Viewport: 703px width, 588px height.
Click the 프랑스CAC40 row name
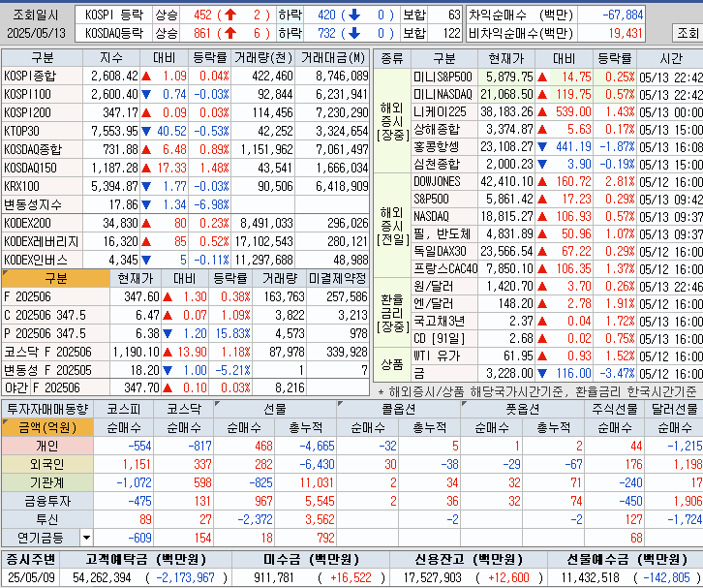click(445, 268)
